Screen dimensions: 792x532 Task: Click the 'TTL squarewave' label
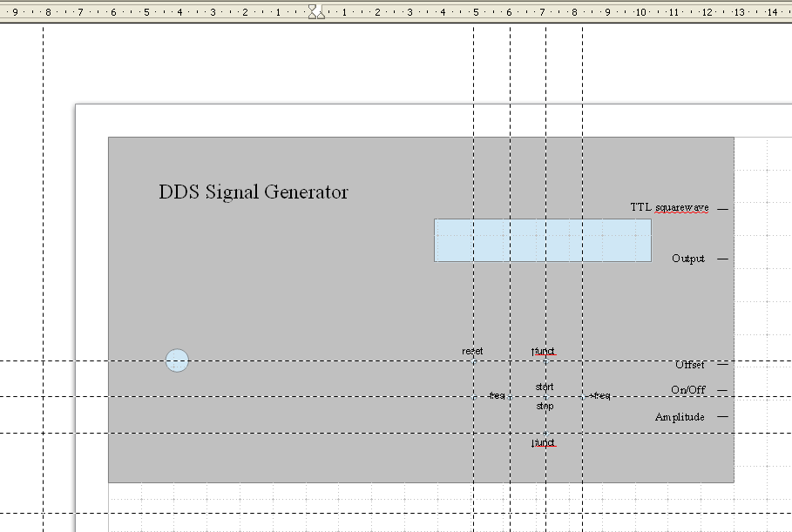coord(669,207)
